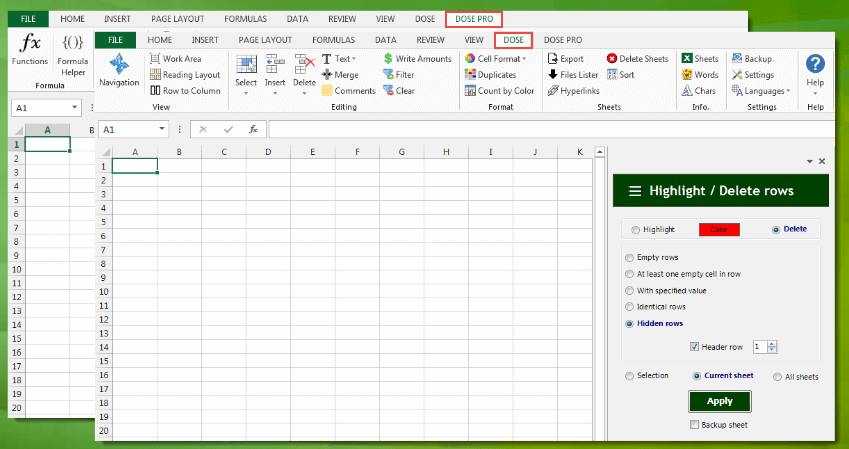Show Words count info
Image resolution: width=849 pixels, height=449 pixels.
tap(700, 75)
